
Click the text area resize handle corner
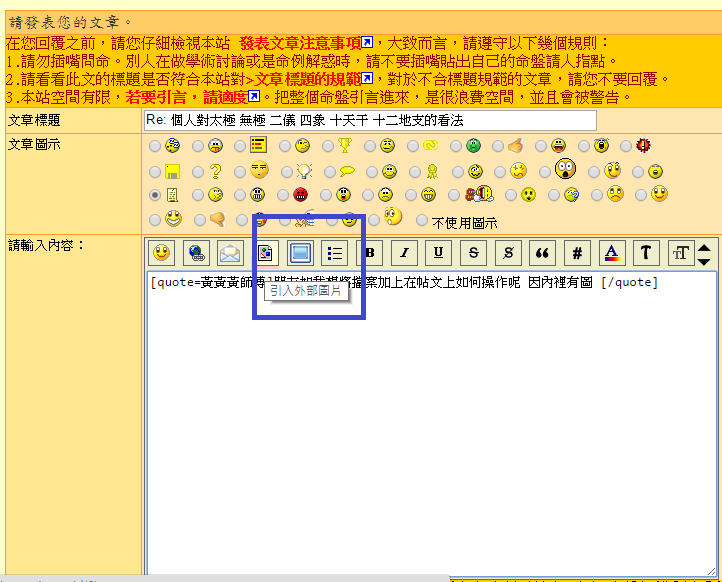click(711, 571)
